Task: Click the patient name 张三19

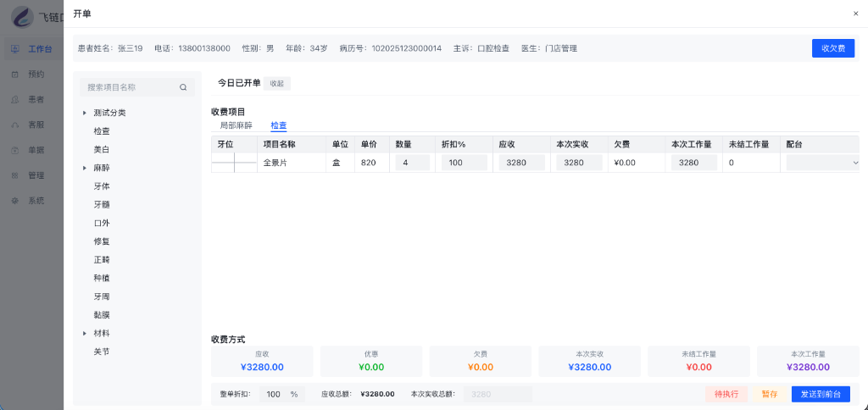Action: pos(130,48)
